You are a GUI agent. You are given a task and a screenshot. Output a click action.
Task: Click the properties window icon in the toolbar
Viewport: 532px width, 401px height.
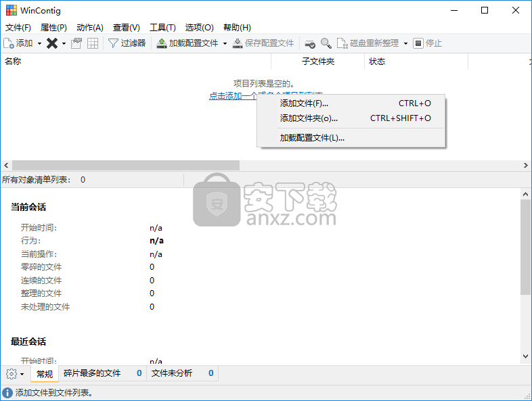(x=76, y=43)
